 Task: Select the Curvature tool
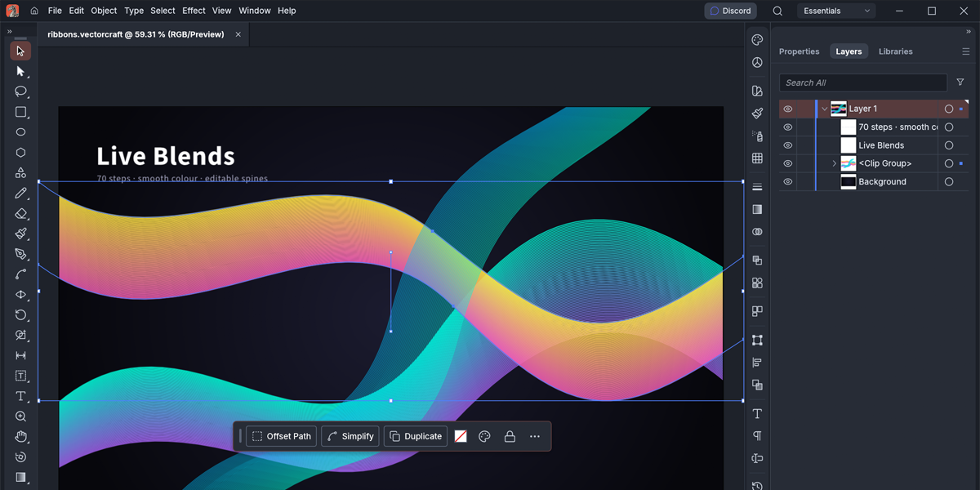pos(20,274)
